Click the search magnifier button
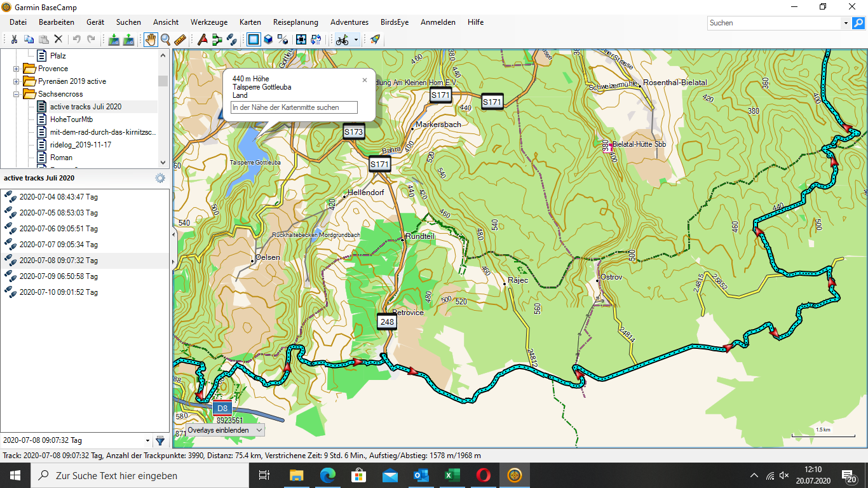 tap(858, 23)
